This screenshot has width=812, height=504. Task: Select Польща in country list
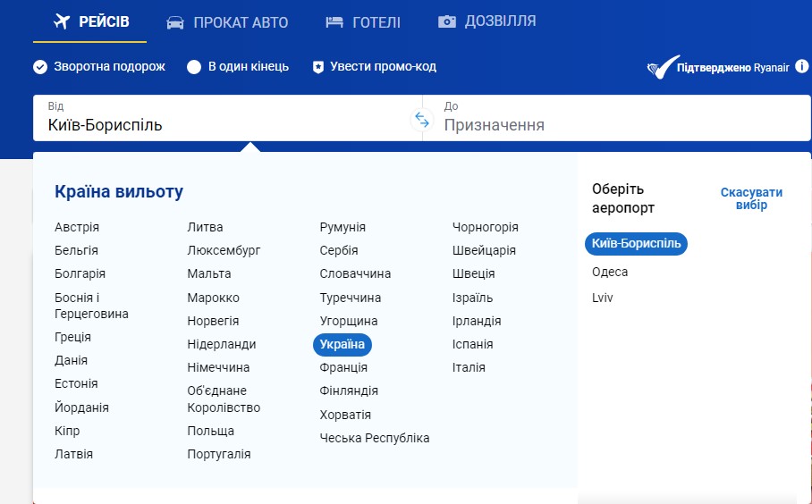tap(211, 431)
